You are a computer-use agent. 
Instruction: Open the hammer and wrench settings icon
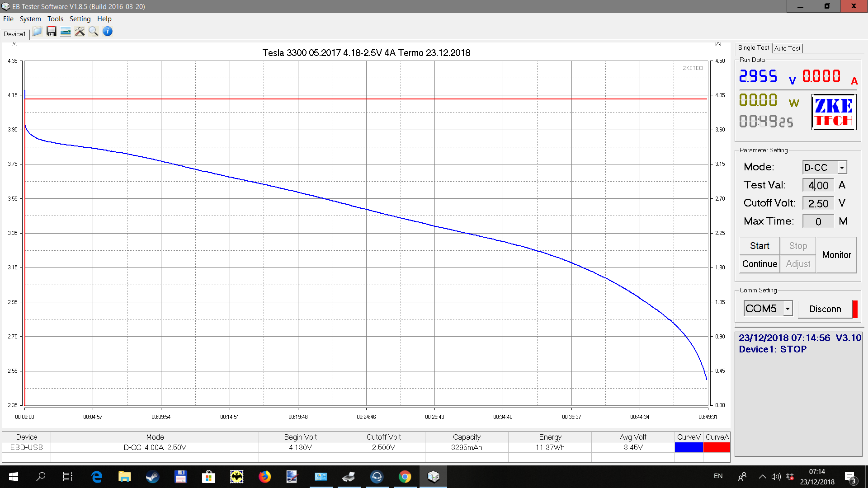80,32
